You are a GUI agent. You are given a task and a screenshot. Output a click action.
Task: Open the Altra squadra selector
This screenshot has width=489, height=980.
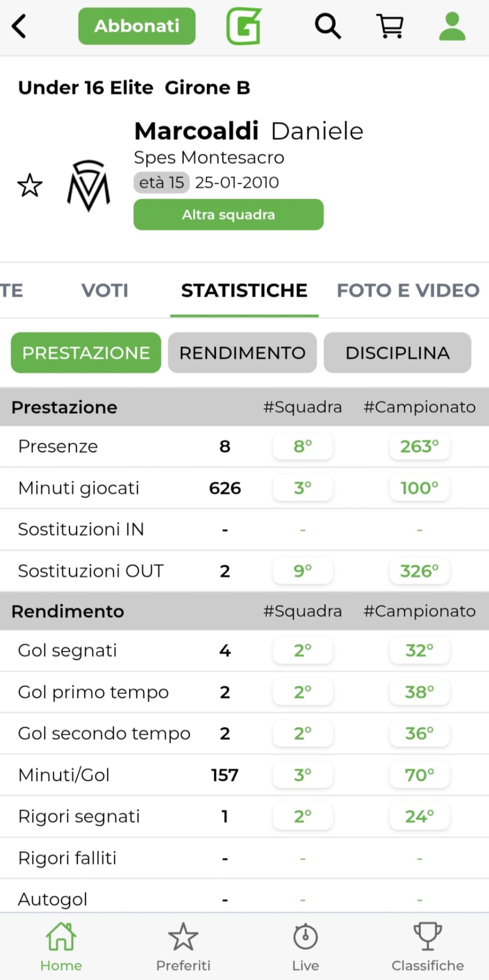(228, 214)
